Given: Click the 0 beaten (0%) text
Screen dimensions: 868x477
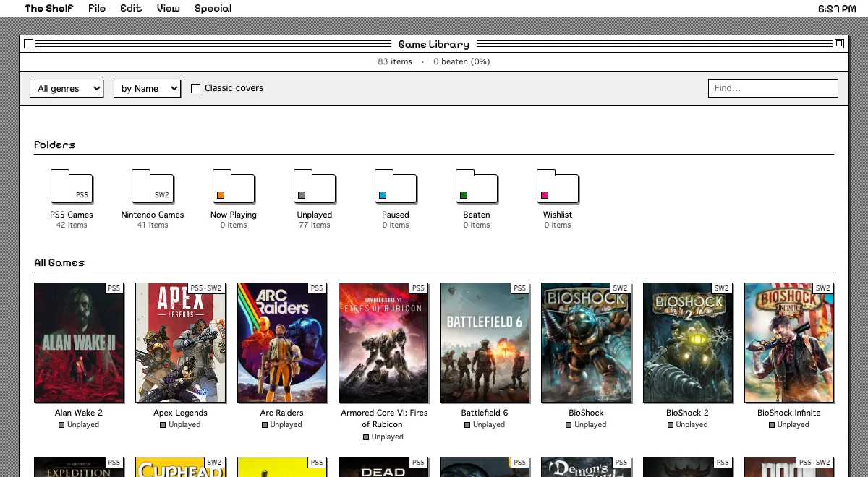Looking at the screenshot, I should [461, 61].
